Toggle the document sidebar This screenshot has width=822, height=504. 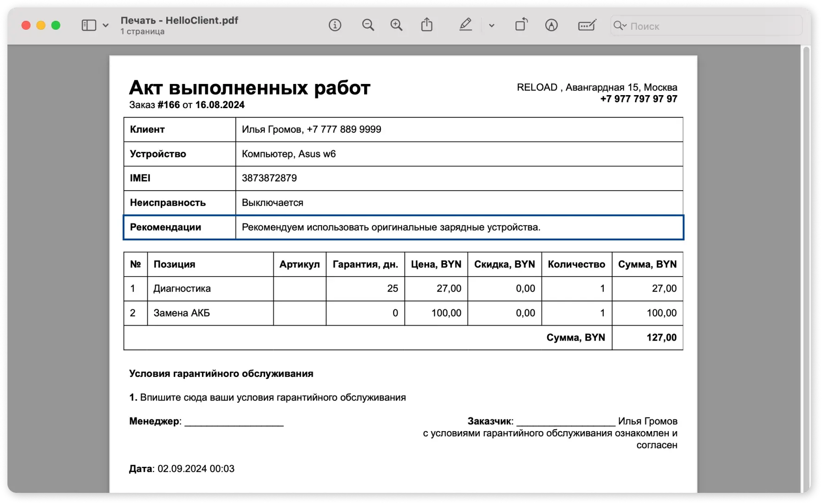coord(88,25)
